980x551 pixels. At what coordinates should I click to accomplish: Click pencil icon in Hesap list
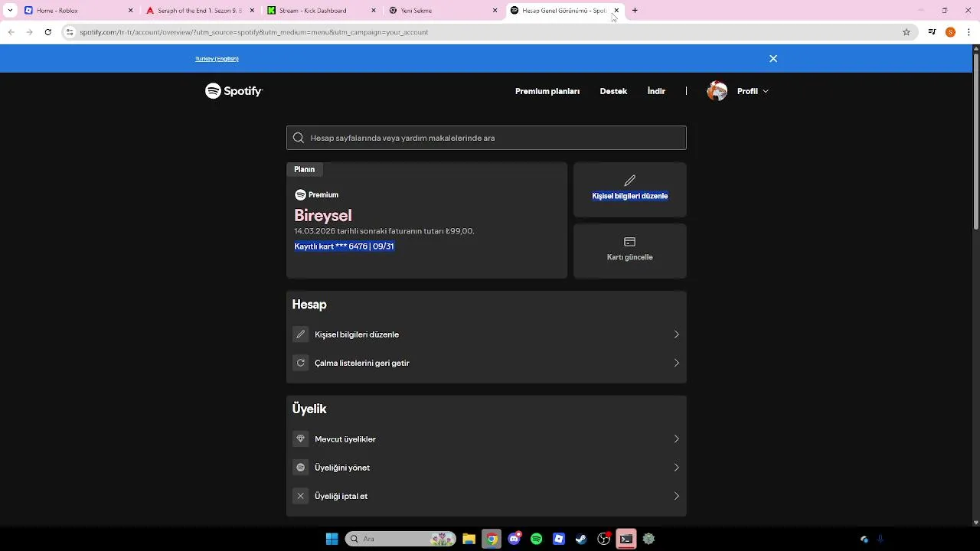(x=301, y=334)
